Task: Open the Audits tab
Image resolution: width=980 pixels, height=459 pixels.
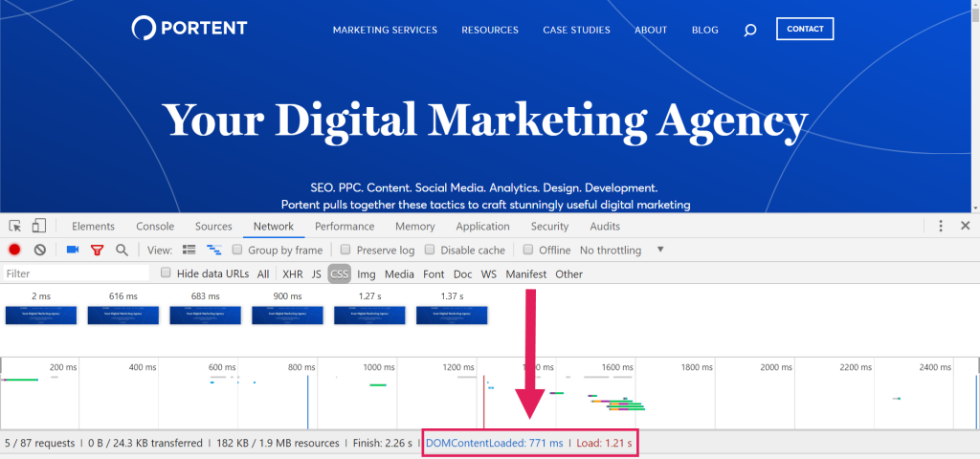Action: [605, 226]
